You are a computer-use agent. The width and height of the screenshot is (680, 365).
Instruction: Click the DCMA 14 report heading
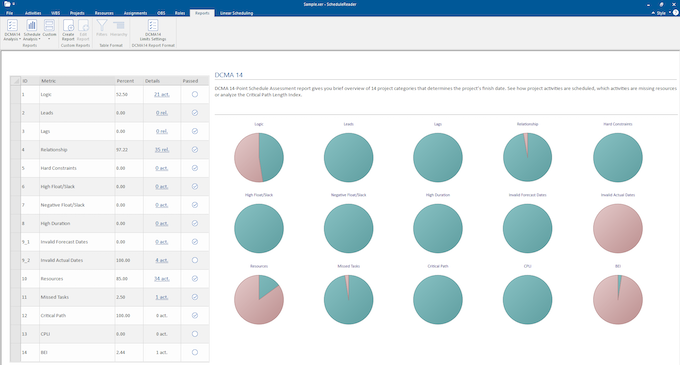(229, 75)
